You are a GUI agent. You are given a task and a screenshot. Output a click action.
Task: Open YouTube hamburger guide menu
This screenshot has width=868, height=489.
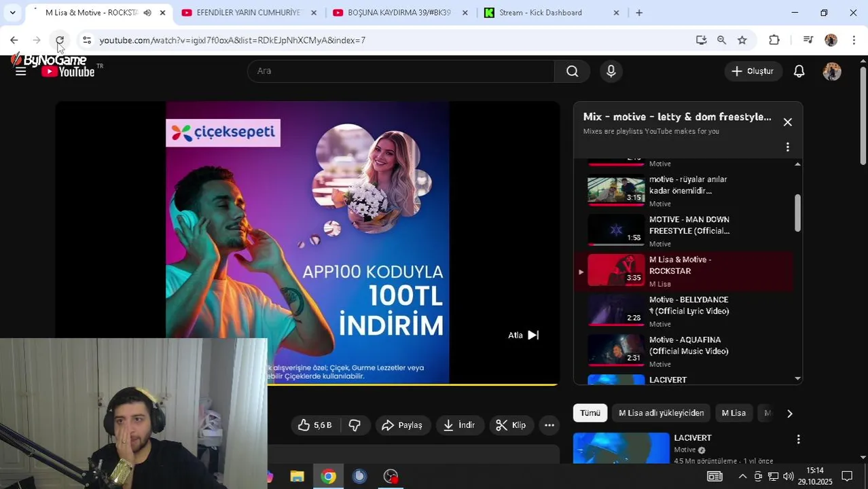[x=21, y=71]
